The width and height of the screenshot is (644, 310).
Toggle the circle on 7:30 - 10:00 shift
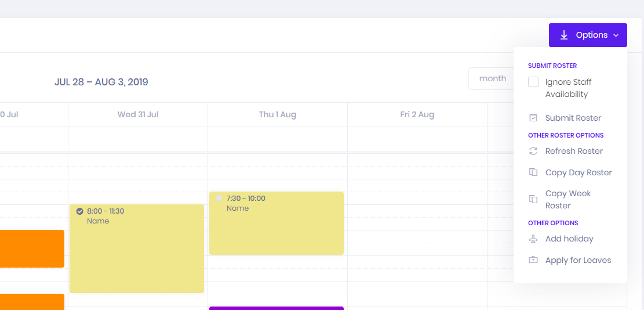pyautogui.click(x=219, y=199)
